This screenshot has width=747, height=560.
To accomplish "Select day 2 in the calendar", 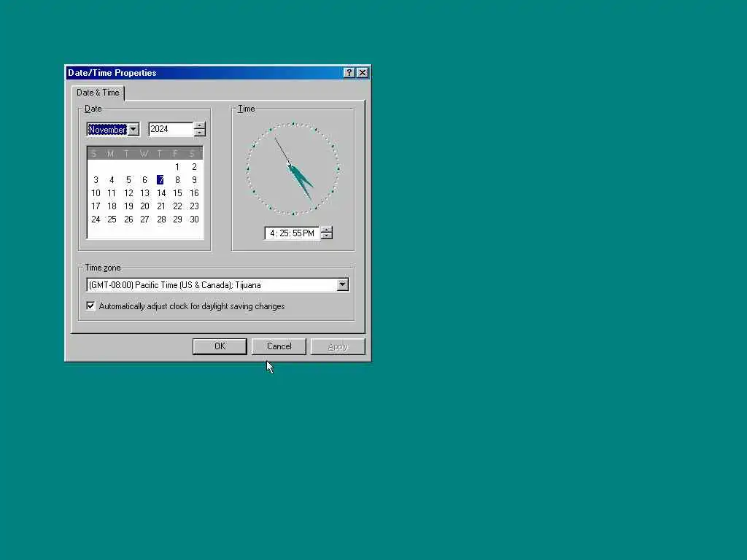I will point(194,167).
